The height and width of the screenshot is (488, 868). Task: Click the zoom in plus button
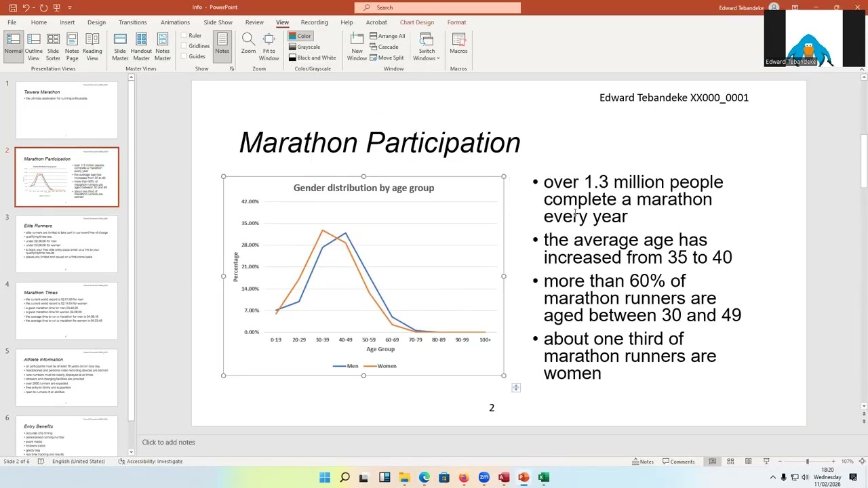(833, 462)
